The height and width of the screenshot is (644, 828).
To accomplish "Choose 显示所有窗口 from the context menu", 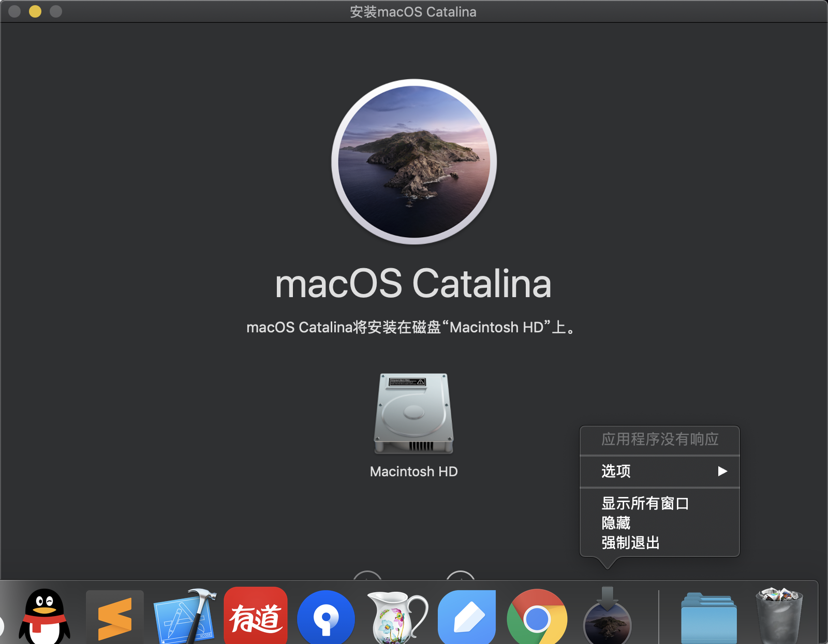I will [x=645, y=503].
